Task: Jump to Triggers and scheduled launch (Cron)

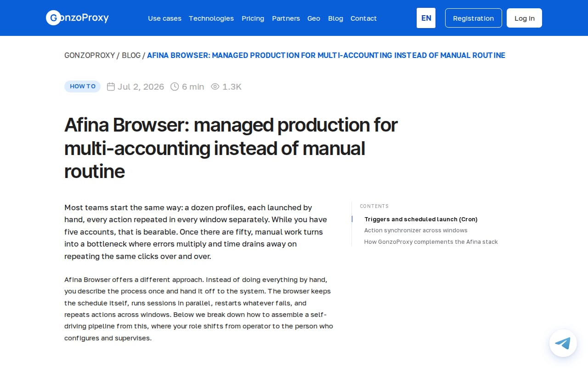Action: 421,219
